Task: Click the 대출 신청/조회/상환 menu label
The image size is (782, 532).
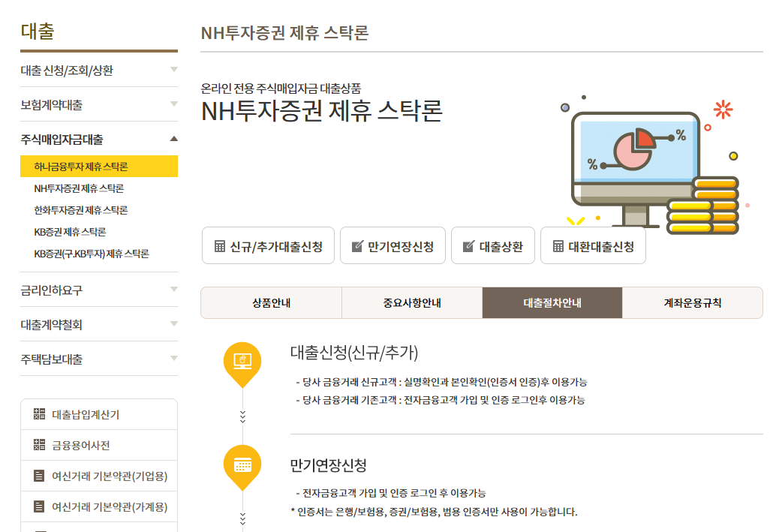Action: [67, 71]
